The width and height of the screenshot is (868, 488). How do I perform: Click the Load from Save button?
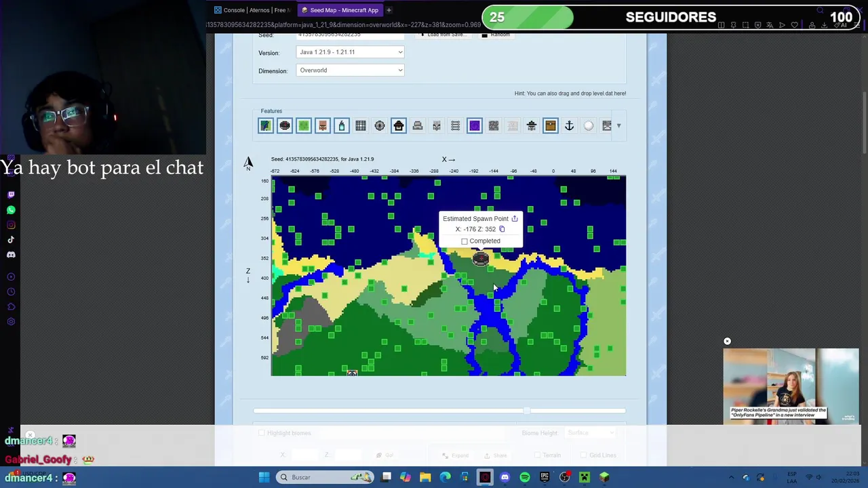[x=442, y=35]
